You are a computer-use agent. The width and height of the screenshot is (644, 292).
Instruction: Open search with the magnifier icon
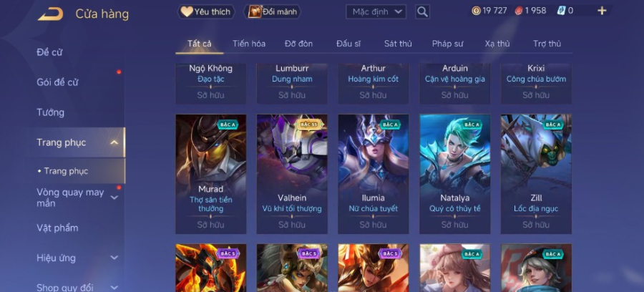(x=422, y=12)
